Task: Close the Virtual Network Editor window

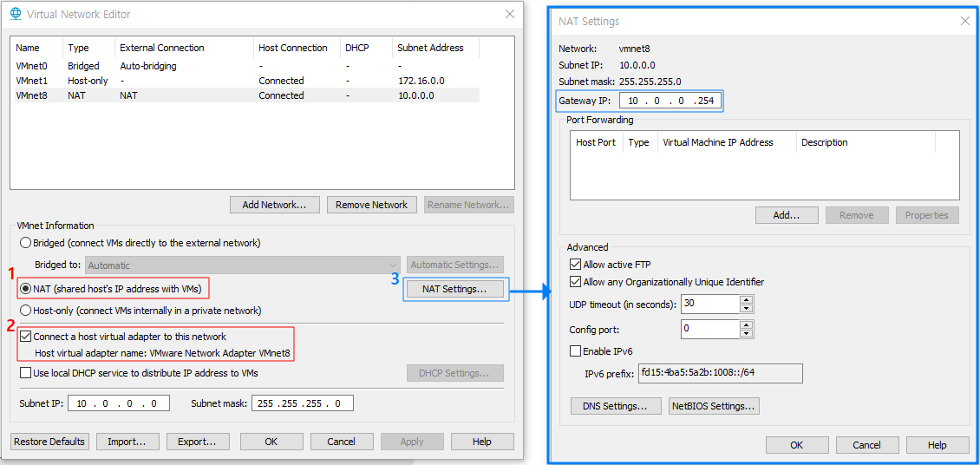Action: pyautogui.click(x=510, y=14)
